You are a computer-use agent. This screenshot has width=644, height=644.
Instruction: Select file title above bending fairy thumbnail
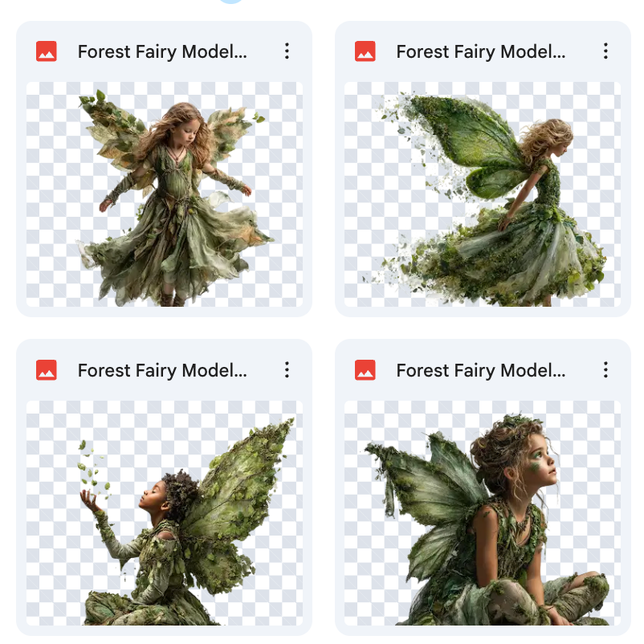(480, 52)
